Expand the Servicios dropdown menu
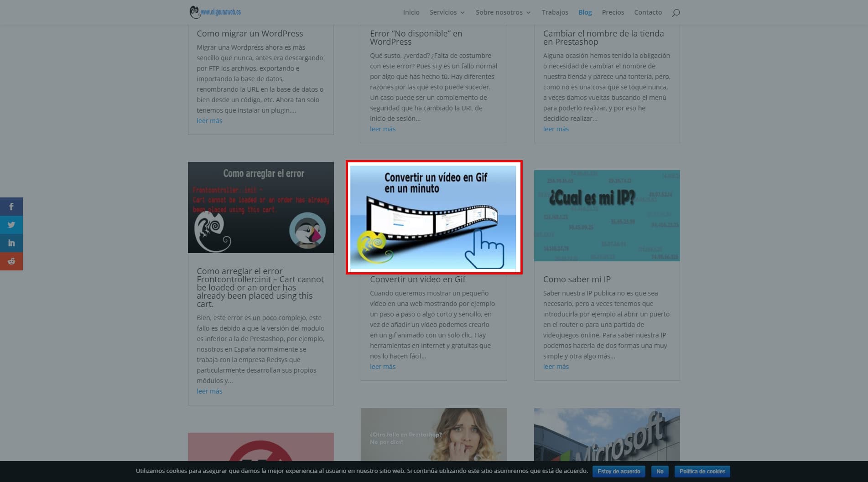Screen dimensions: 868x482 pyautogui.click(x=447, y=12)
